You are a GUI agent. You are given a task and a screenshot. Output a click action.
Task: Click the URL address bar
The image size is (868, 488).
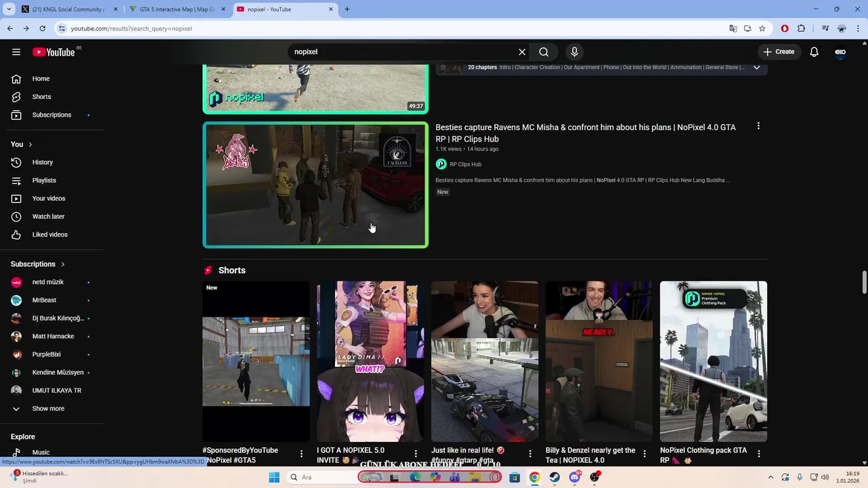(393, 28)
